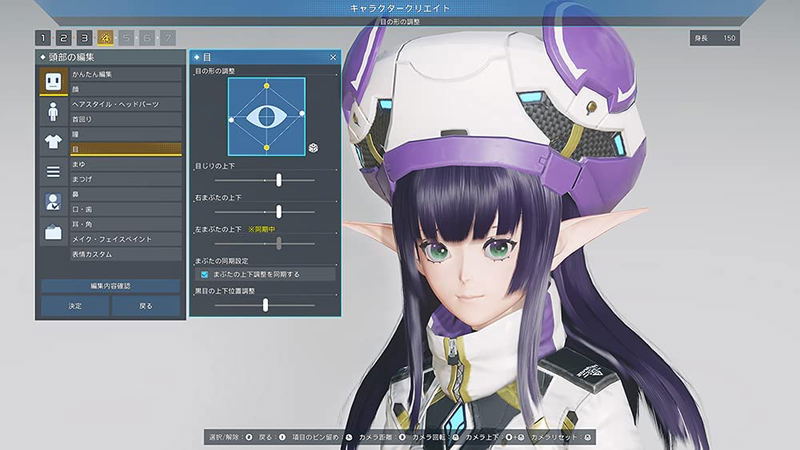Select the head/face editing icon

click(x=52, y=81)
